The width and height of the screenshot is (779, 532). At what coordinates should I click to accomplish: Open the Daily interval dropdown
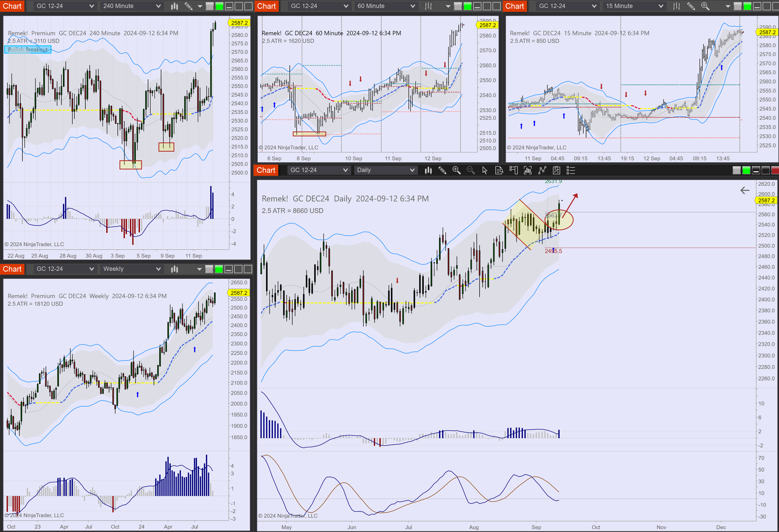coord(385,170)
